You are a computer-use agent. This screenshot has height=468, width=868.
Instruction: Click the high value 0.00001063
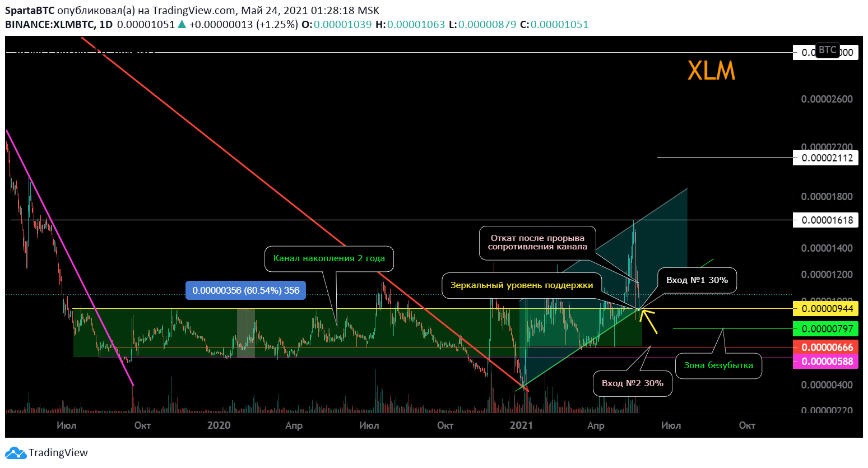[416, 24]
